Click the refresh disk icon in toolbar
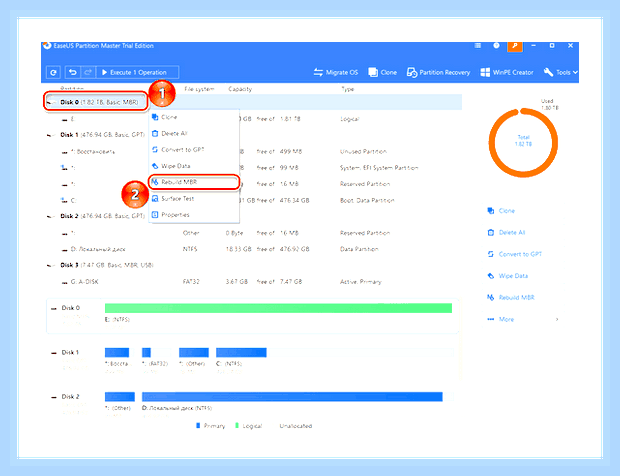The height and width of the screenshot is (476, 620). [53, 72]
